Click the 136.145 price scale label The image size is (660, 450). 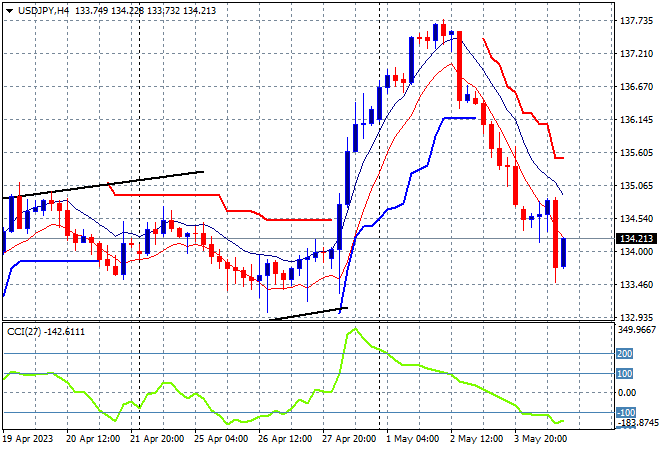pyautogui.click(x=636, y=120)
